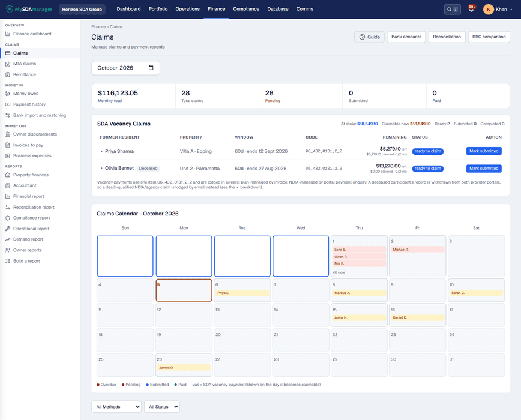Click the Invoices to pay icon

(x=8, y=145)
